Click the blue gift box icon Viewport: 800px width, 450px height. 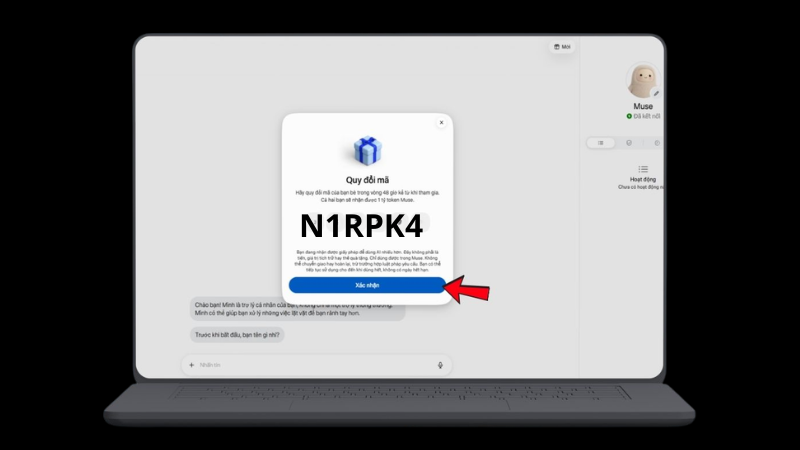tap(367, 151)
